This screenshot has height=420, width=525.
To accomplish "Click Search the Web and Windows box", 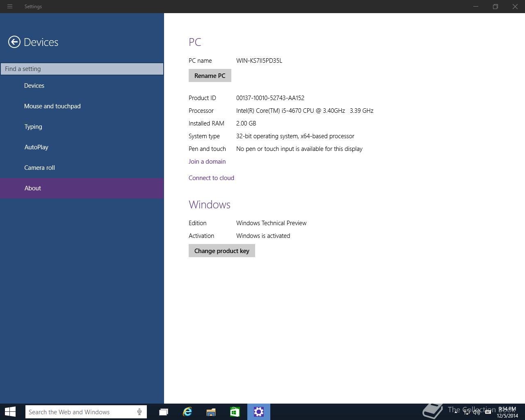I will (x=86, y=412).
